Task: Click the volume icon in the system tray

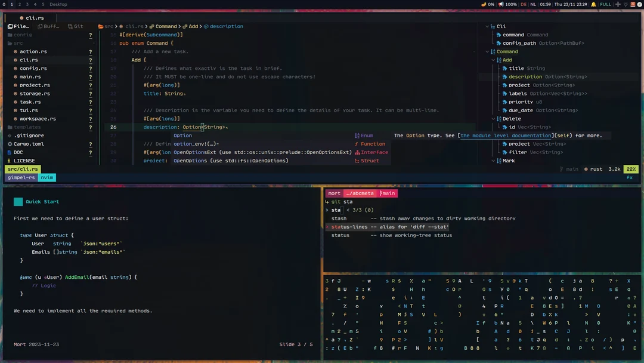Action: click(500, 4)
